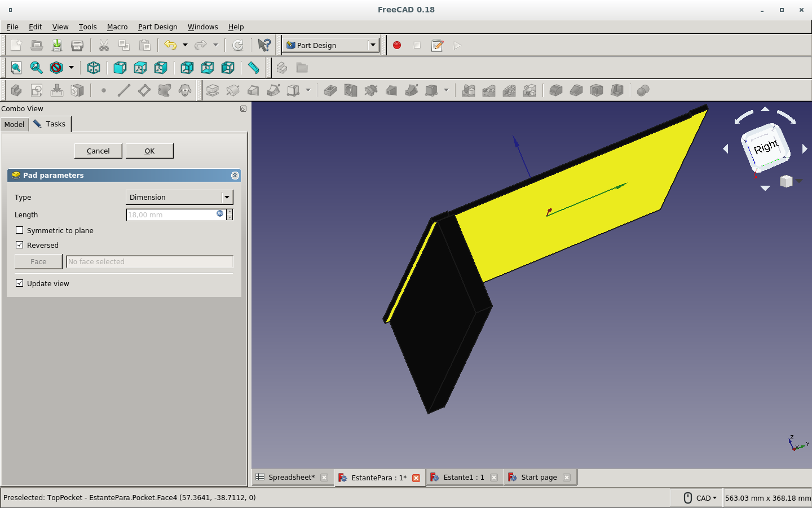Image resolution: width=812 pixels, height=508 pixels.
Task: Set rear view cube icon
Action: (x=187, y=68)
